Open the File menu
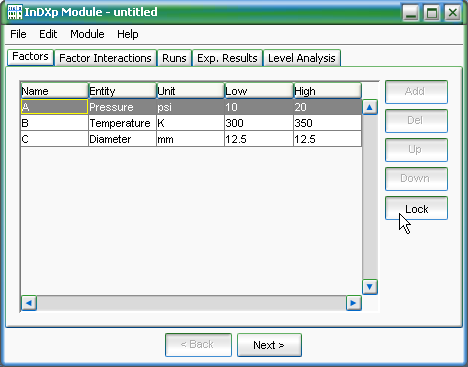 click(18, 34)
